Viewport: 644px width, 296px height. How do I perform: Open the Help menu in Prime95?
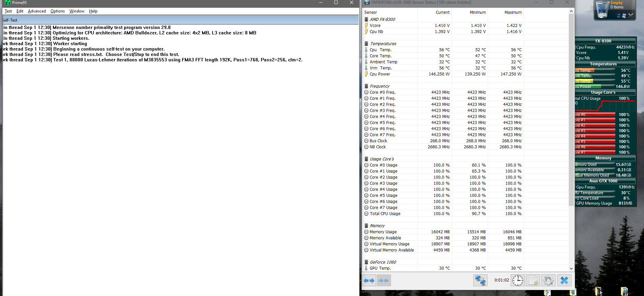[93, 11]
